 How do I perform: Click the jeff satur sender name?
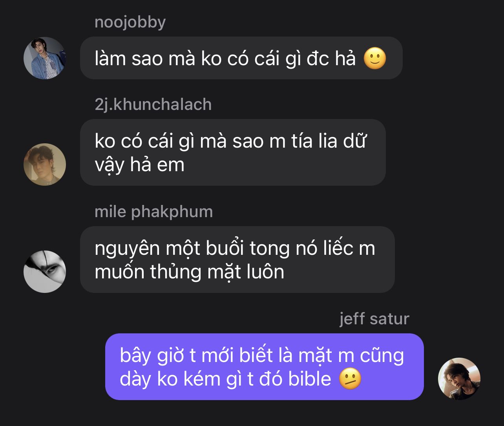(374, 318)
